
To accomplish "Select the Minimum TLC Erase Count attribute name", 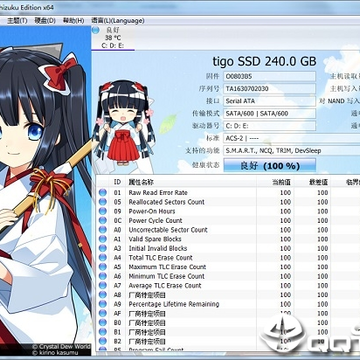I will pyautogui.click(x=167, y=276).
